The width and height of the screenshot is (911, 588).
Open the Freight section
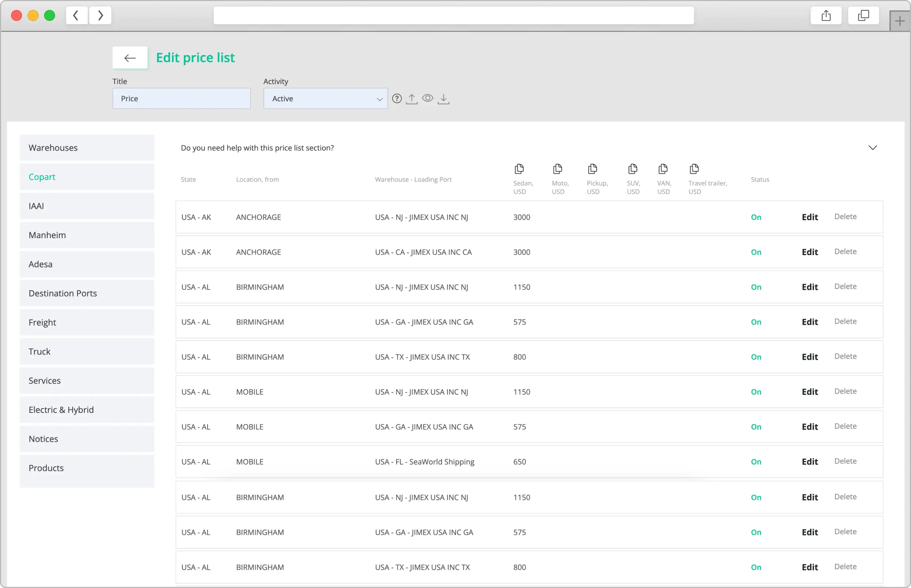(x=87, y=323)
